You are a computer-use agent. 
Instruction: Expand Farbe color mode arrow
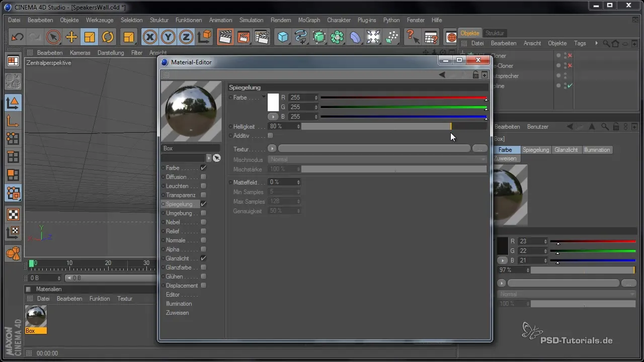(263, 97)
